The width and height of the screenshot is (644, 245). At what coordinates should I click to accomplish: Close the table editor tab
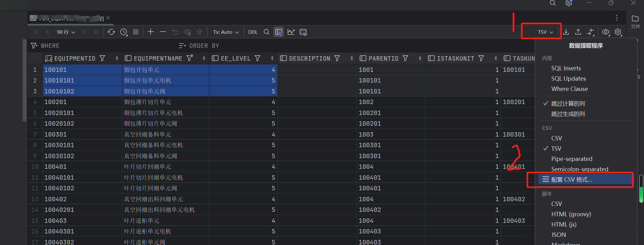(x=108, y=18)
